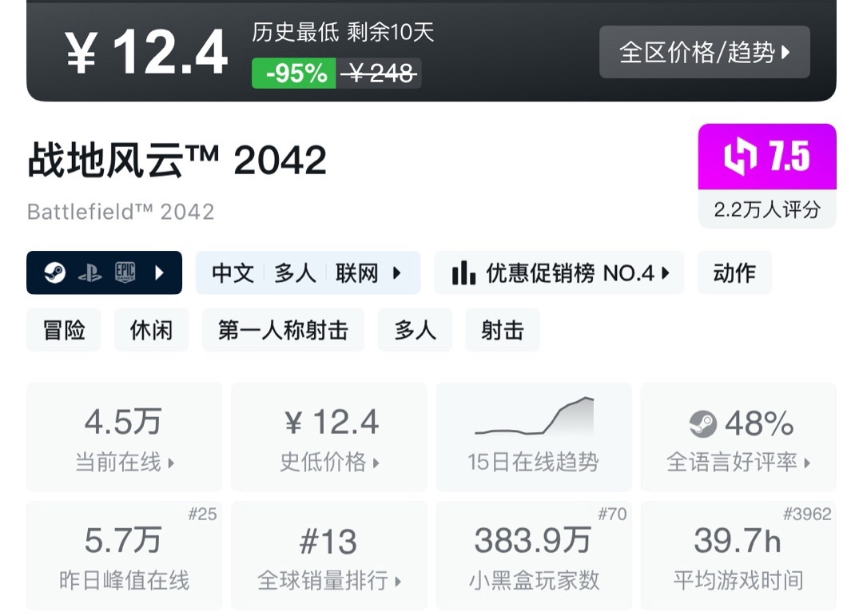This screenshot has width=863, height=616.
Task: Tap the PlayStation platform icon
Action: coord(89,272)
